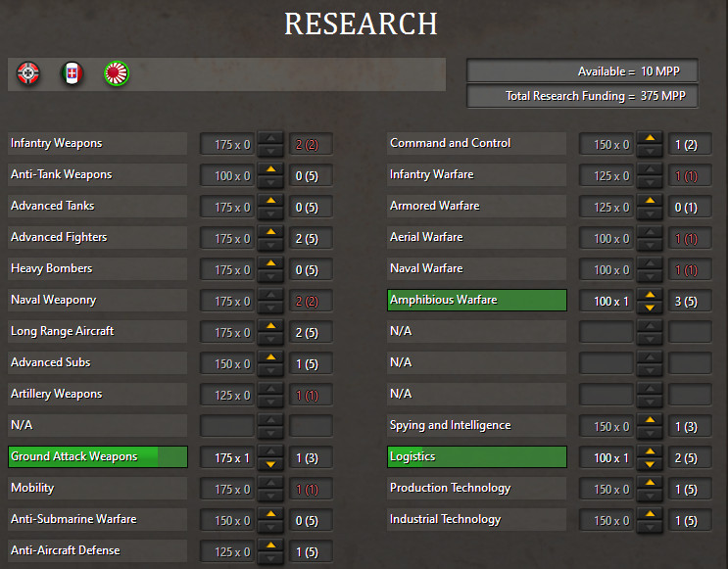Increase Advanced Subs research investment

coord(270,357)
